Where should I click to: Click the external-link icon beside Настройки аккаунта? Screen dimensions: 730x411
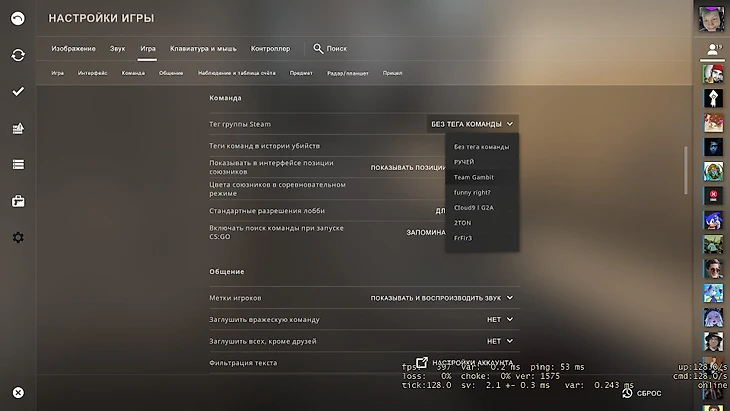(x=422, y=362)
